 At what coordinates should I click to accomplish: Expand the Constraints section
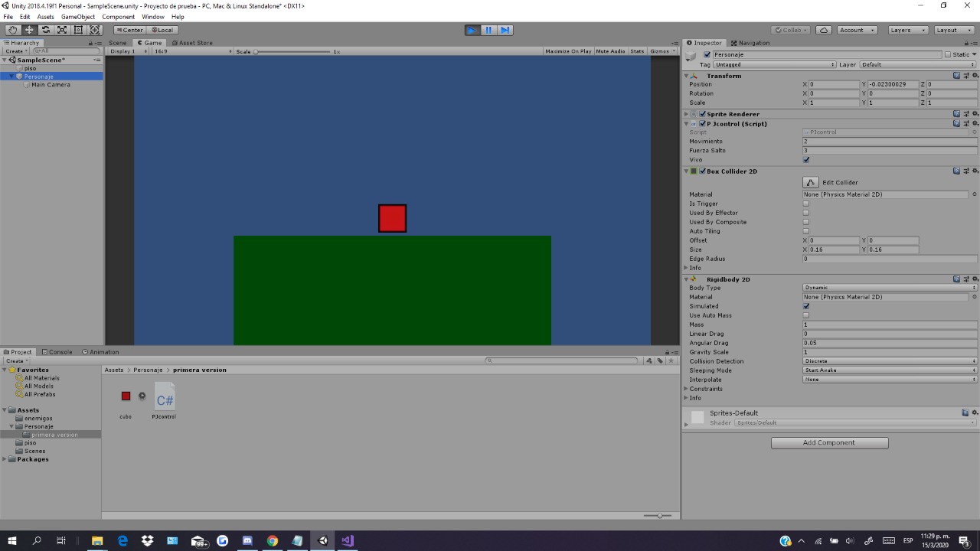point(686,389)
